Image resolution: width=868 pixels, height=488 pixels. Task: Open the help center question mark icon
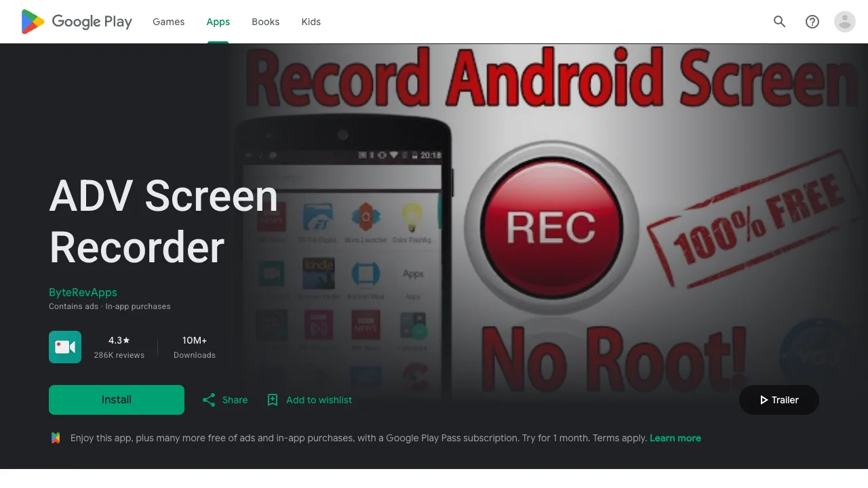[x=812, y=22]
